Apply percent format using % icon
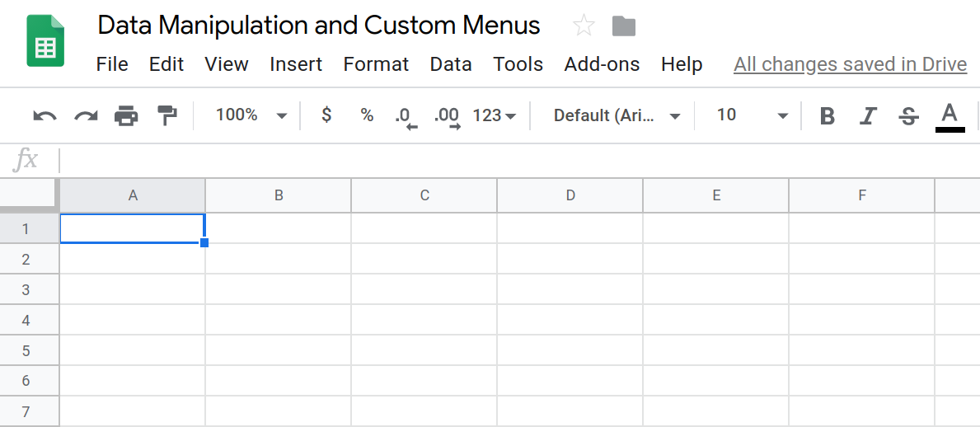 (x=367, y=115)
